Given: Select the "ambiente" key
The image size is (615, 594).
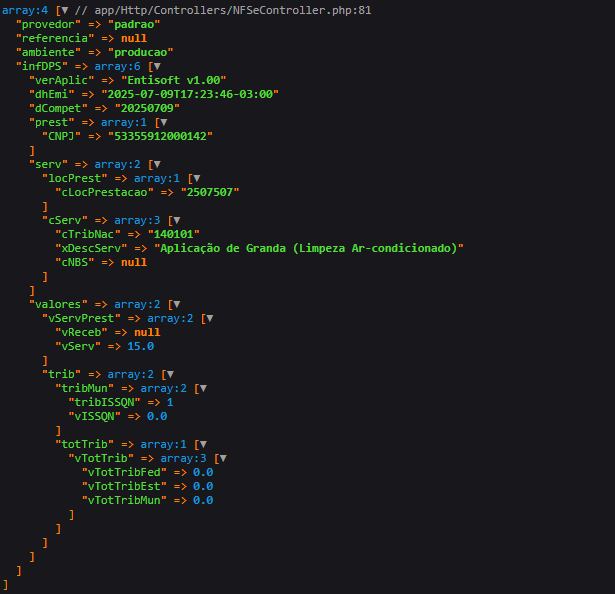Looking at the screenshot, I should pyautogui.click(x=48, y=53).
